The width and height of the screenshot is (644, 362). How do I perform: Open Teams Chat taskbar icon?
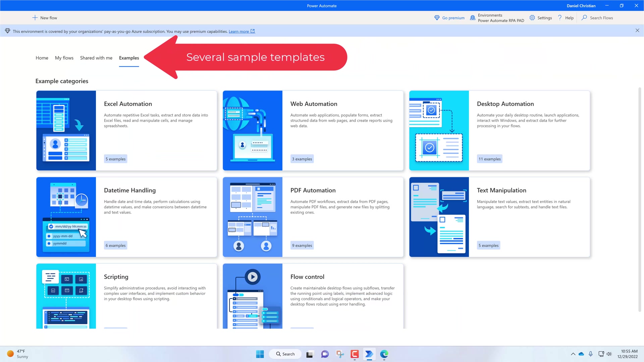click(x=325, y=354)
